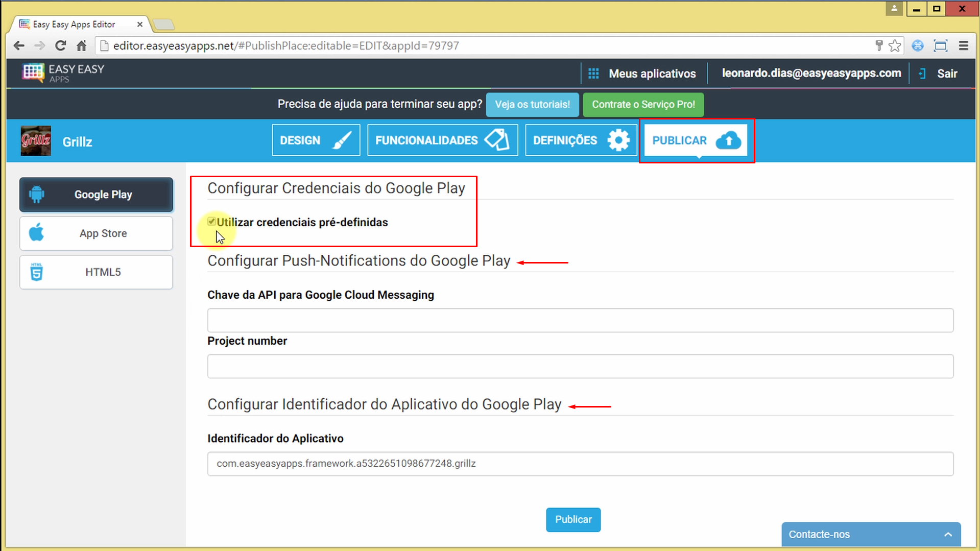Click the DEFINIÇÕES gear icon
Screen dimensions: 980x551
618,140
